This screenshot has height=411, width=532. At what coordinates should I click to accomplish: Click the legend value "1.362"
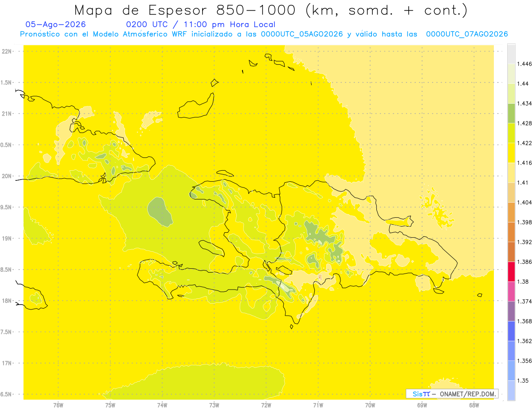tap(525, 341)
